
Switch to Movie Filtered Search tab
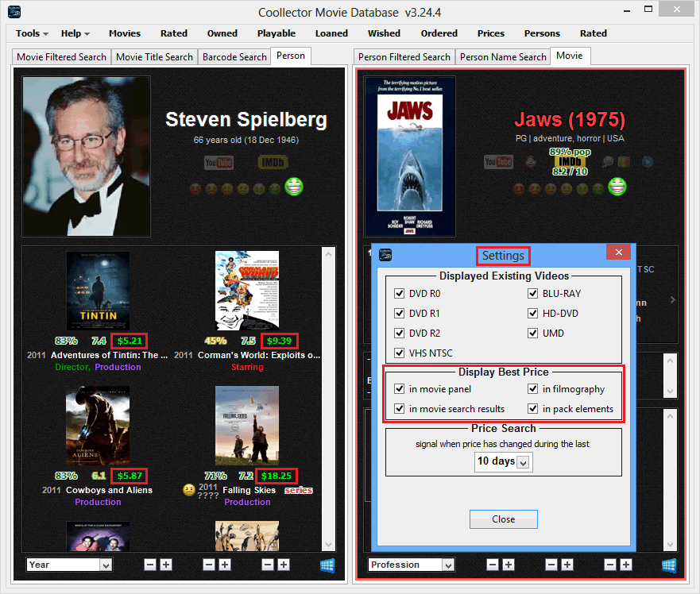(62, 57)
